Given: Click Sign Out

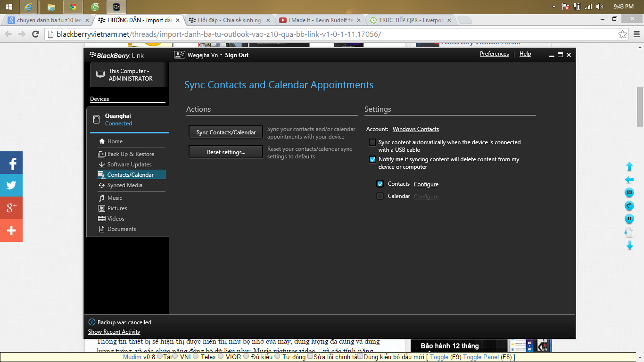Looking at the screenshot, I should pyautogui.click(x=237, y=55).
